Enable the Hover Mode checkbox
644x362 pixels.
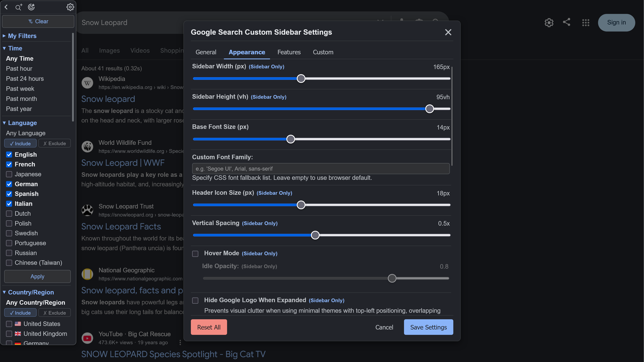pos(195,254)
